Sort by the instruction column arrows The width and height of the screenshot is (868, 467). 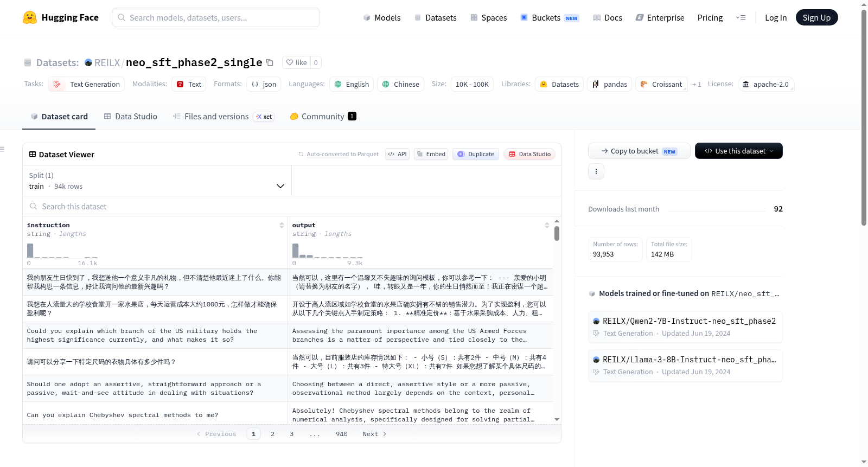(x=282, y=225)
